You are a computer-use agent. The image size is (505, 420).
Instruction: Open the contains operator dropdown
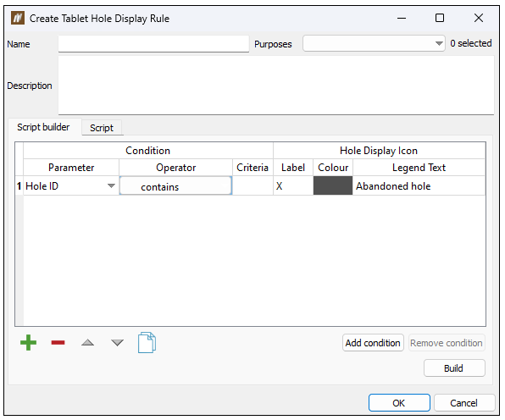[175, 185]
